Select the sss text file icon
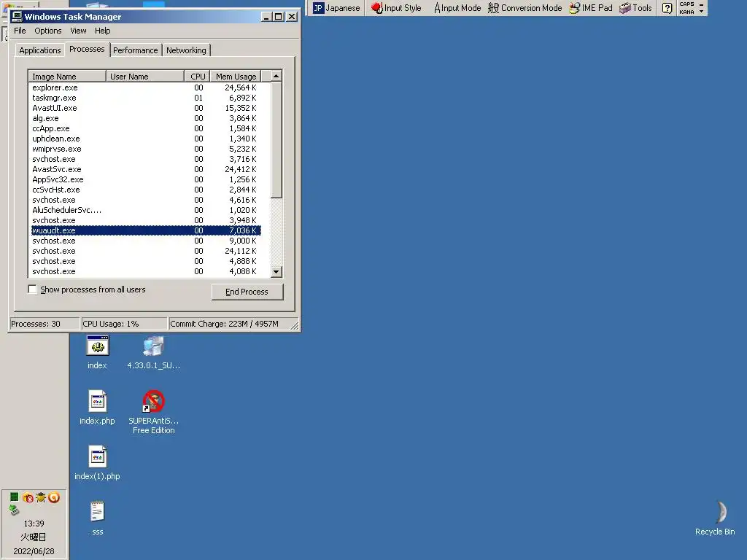The image size is (747, 560). [x=97, y=518]
